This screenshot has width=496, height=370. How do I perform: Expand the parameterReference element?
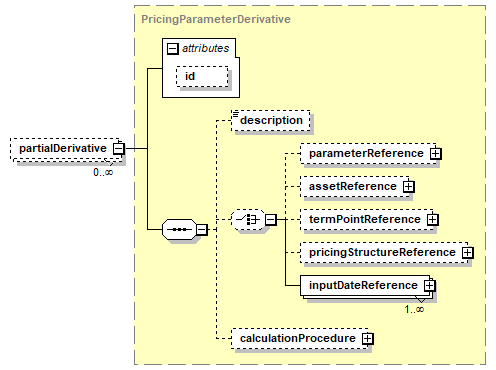(x=435, y=154)
